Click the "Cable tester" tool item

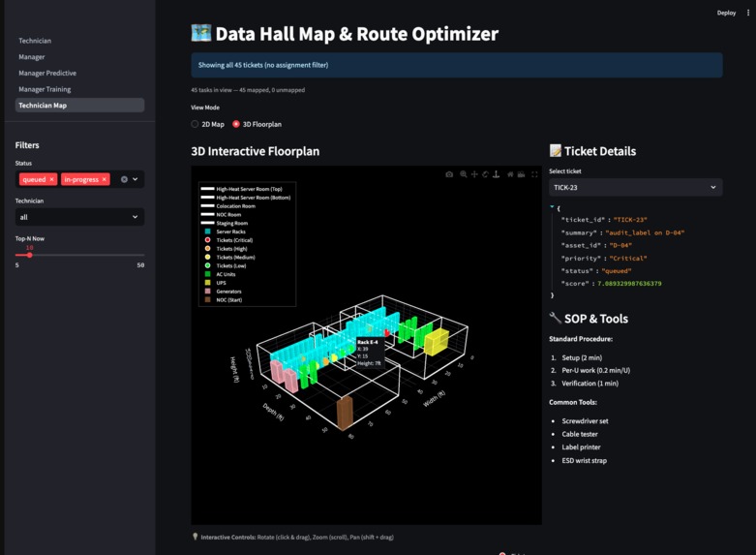tap(580, 434)
